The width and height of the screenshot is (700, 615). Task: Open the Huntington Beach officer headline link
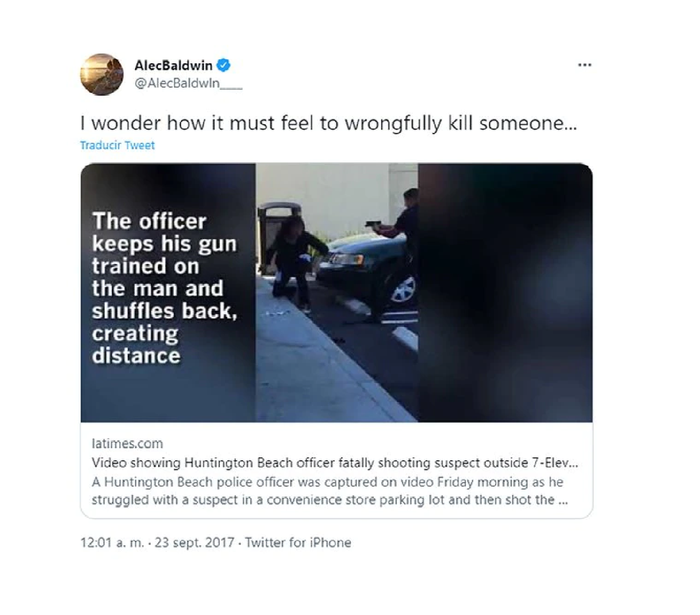[x=335, y=463]
